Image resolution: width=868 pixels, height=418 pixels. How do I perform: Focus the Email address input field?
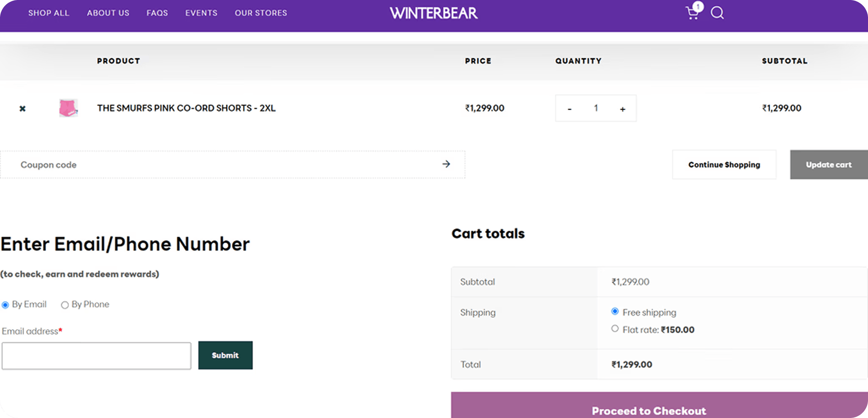(96, 356)
